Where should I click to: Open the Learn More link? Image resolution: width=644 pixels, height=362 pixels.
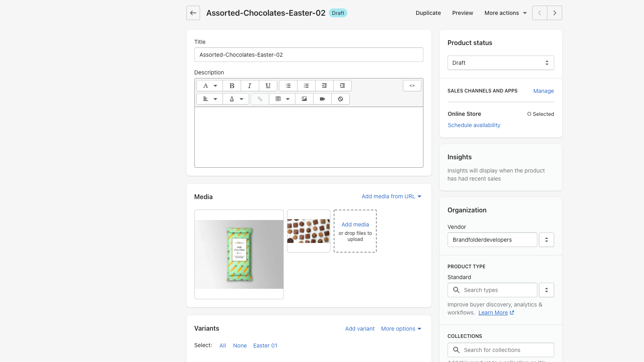496,313
